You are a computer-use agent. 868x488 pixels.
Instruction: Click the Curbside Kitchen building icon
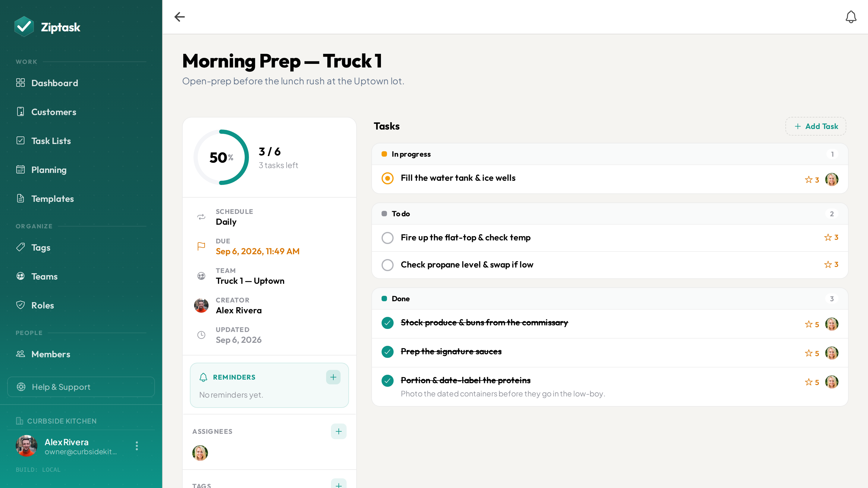click(x=20, y=421)
